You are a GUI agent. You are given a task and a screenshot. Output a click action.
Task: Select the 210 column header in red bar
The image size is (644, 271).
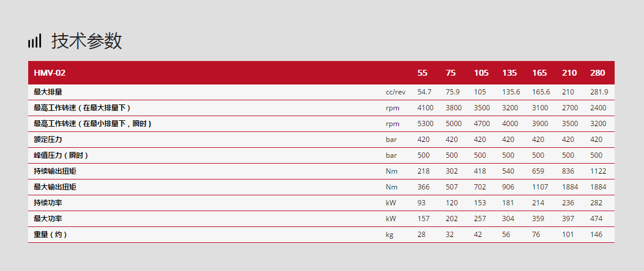click(569, 73)
